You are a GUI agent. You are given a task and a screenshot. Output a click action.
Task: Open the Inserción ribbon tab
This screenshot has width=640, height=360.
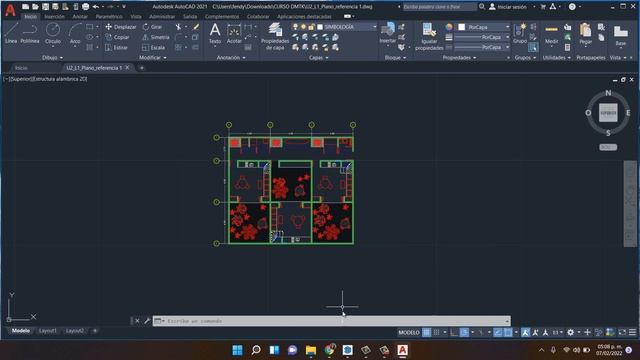(x=54, y=16)
